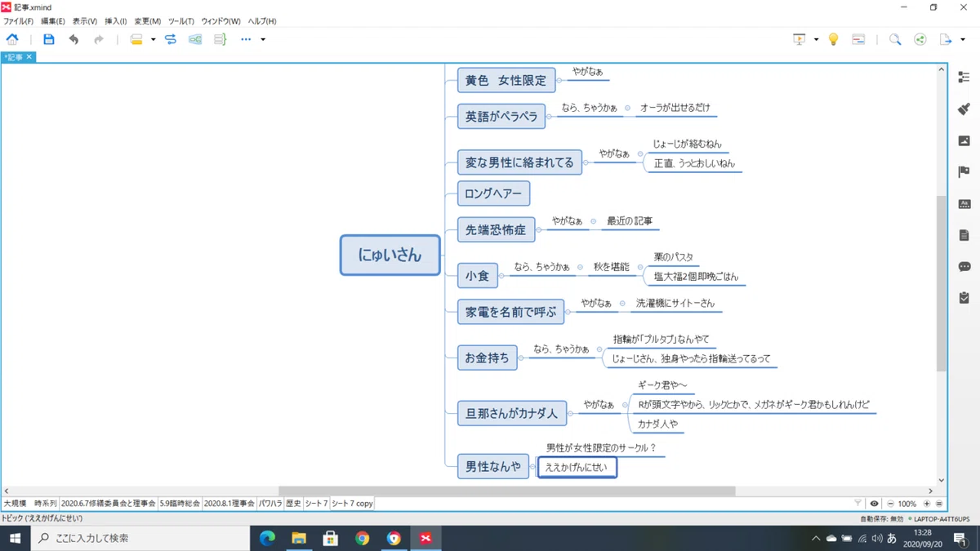The image size is (980, 551).
Task: Open the Gantt chart view icon
Action: click(858, 39)
